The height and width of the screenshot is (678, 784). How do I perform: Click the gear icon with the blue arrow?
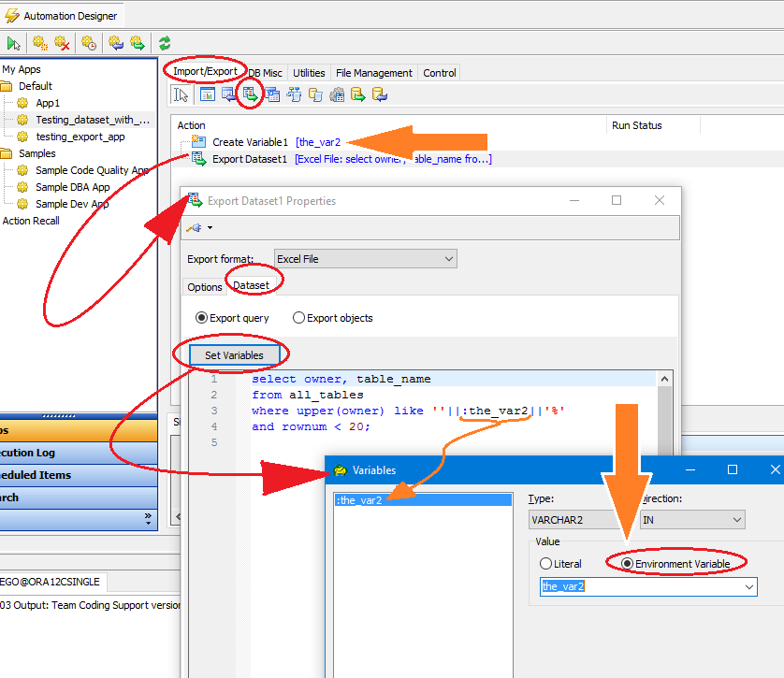click(116, 43)
